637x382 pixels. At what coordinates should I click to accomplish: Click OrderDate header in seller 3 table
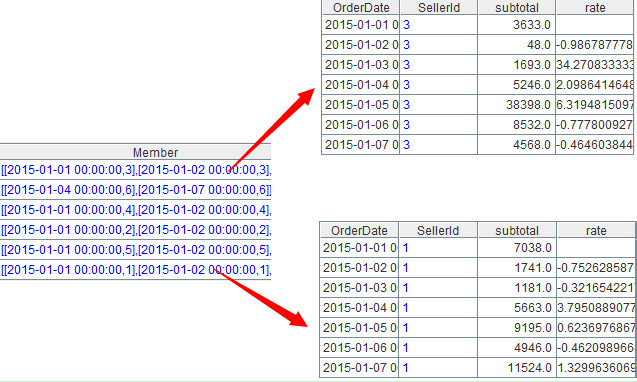coord(361,7)
